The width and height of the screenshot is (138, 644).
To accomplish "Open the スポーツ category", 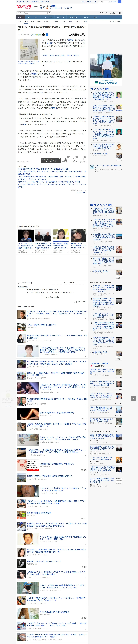I will click(56, 21).
